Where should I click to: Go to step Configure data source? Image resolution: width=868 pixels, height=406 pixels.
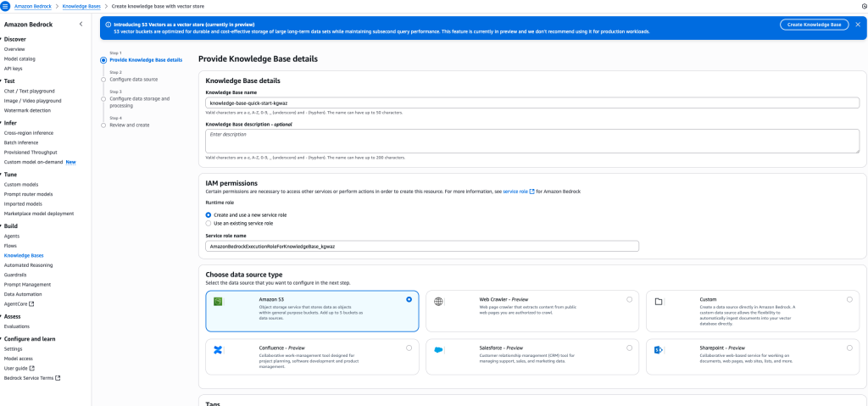point(133,79)
